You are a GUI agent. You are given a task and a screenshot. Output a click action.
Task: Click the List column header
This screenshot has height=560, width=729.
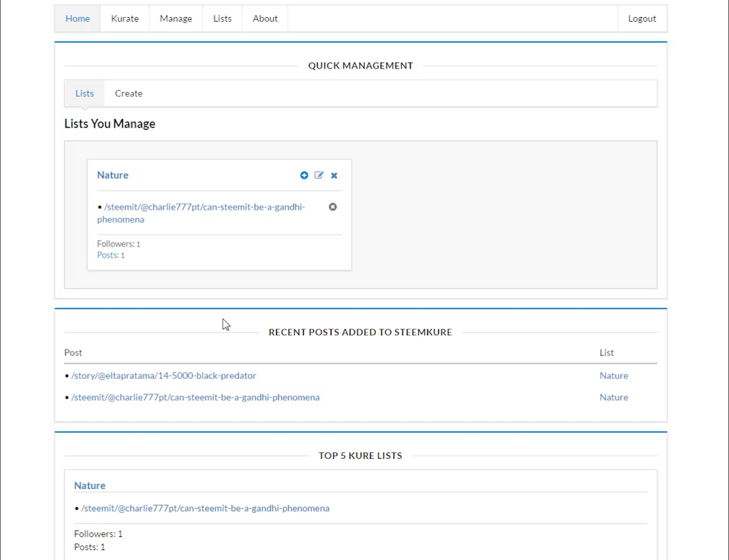pos(606,353)
